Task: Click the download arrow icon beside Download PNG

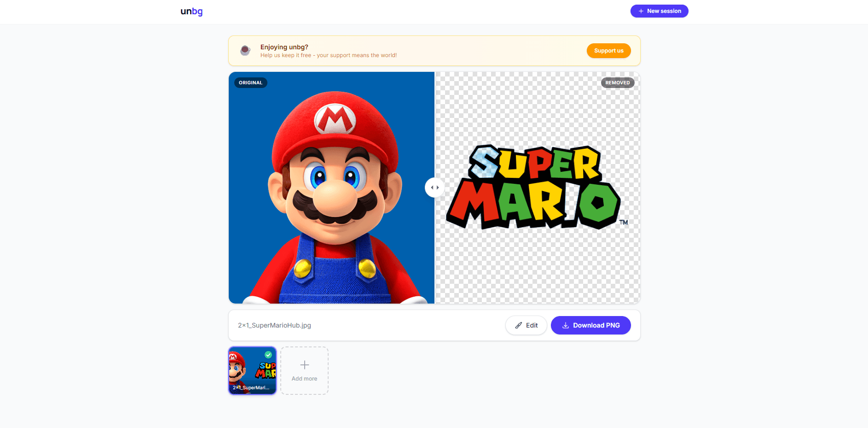Action: (x=566, y=325)
